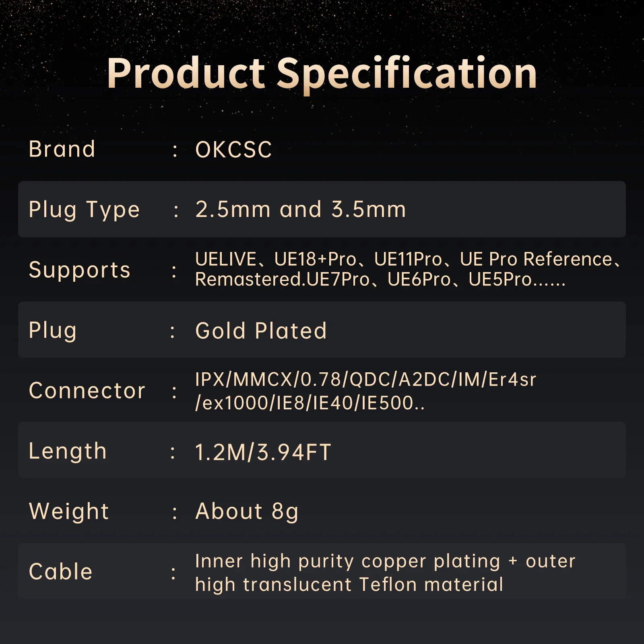Image resolution: width=644 pixels, height=644 pixels.
Task: Select the OKCSC brand name text
Action: (x=233, y=150)
